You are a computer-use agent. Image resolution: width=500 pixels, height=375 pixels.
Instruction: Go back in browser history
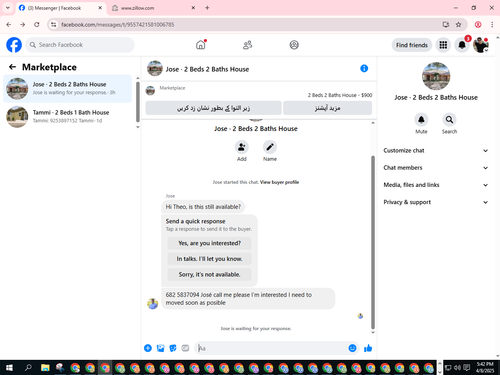coord(9,24)
